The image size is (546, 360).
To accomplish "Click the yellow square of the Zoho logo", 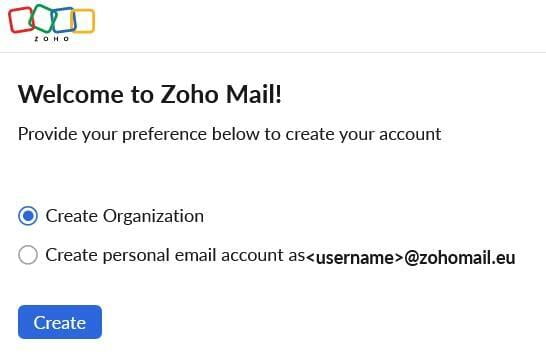I will click(x=83, y=21).
